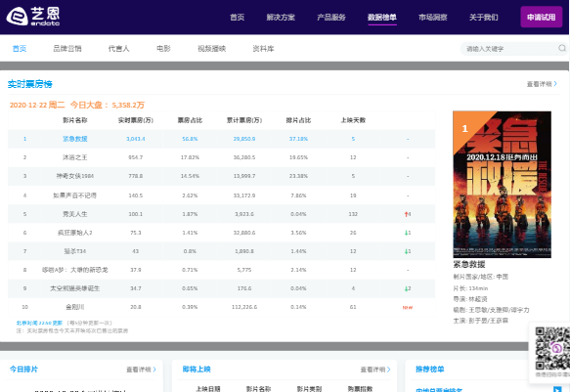Click the 票房占比 column header
The image size is (570, 392).
(190, 120)
